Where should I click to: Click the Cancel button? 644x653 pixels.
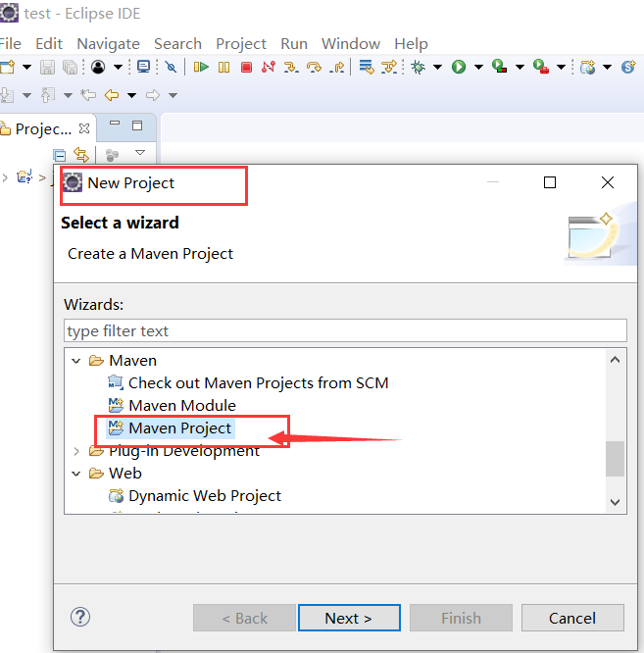click(572, 618)
